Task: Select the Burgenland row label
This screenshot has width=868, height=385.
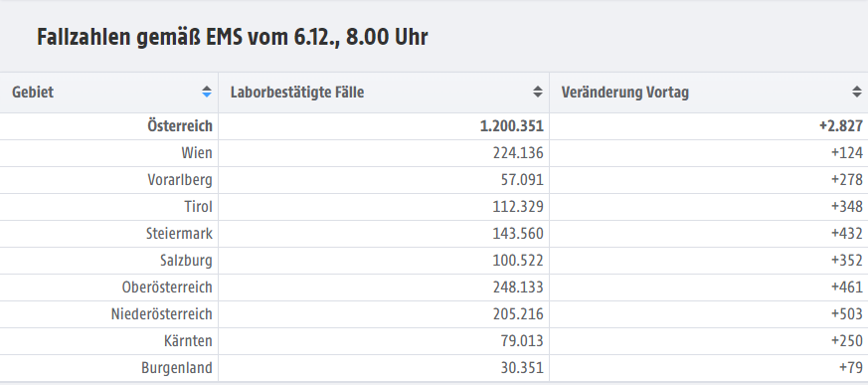Action: (177, 368)
